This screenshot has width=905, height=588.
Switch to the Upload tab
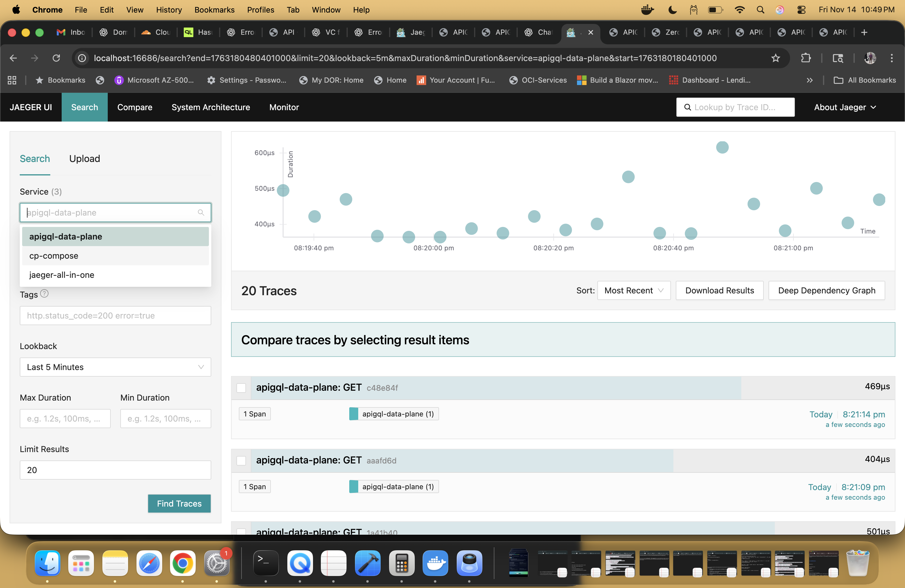tap(84, 159)
